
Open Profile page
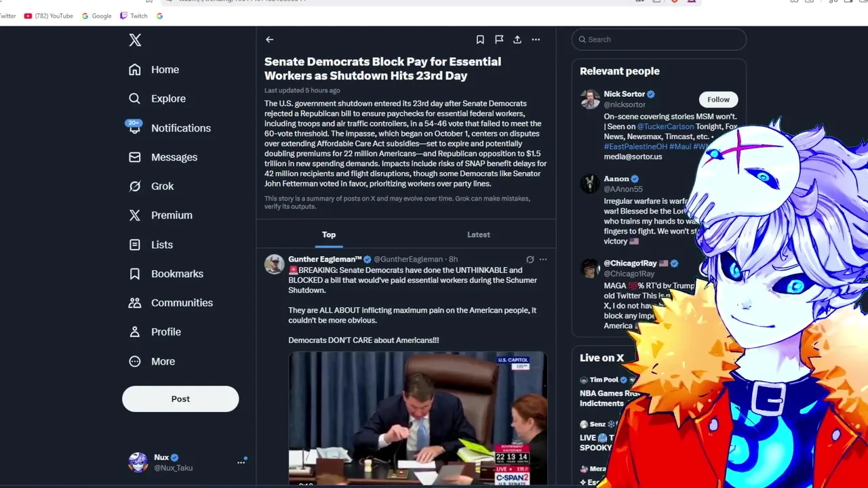tap(155, 331)
